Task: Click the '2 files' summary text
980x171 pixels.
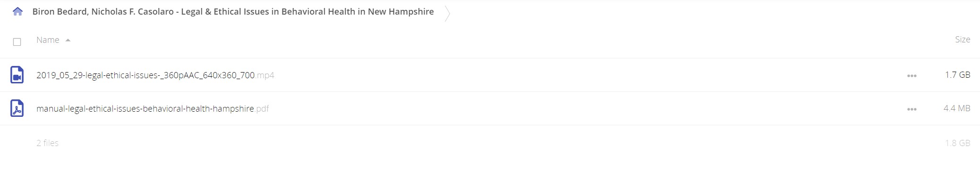Action: pos(47,143)
